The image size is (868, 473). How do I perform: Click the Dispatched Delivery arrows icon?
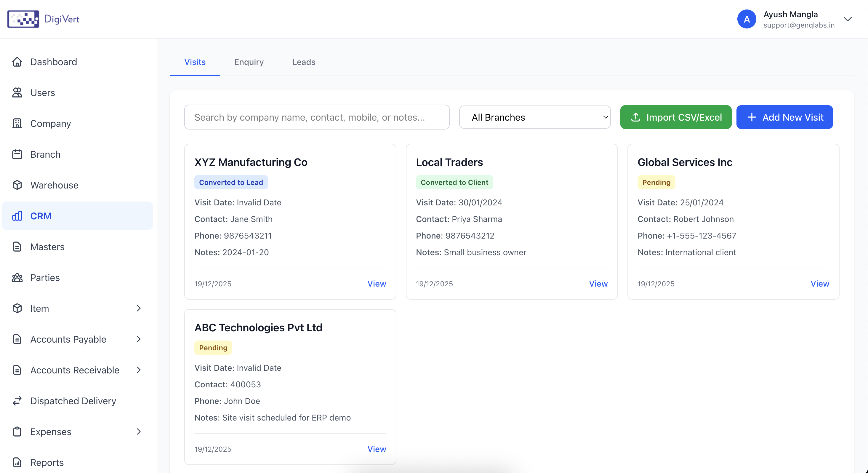(x=17, y=401)
